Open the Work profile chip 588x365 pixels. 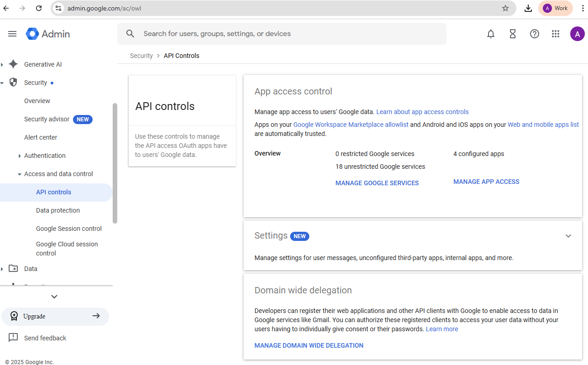click(x=555, y=8)
